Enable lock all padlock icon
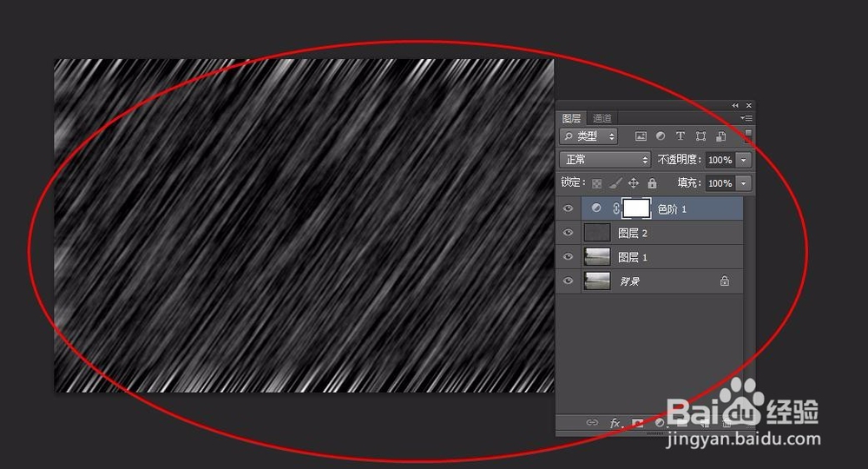This screenshot has width=868, height=469. (x=652, y=182)
